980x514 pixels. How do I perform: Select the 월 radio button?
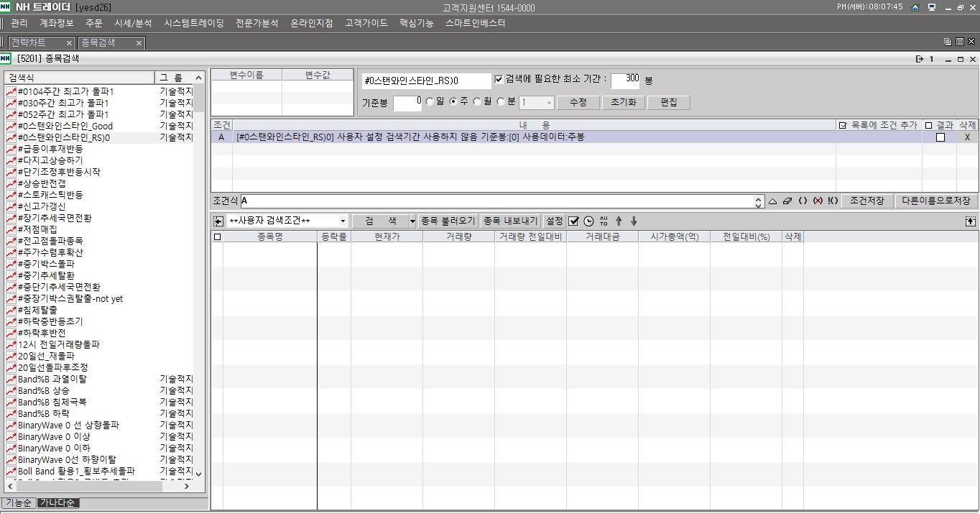[x=477, y=102]
